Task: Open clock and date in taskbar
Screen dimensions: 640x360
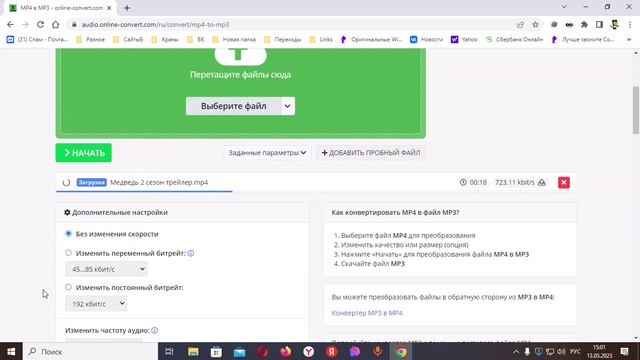Action: pos(600,351)
